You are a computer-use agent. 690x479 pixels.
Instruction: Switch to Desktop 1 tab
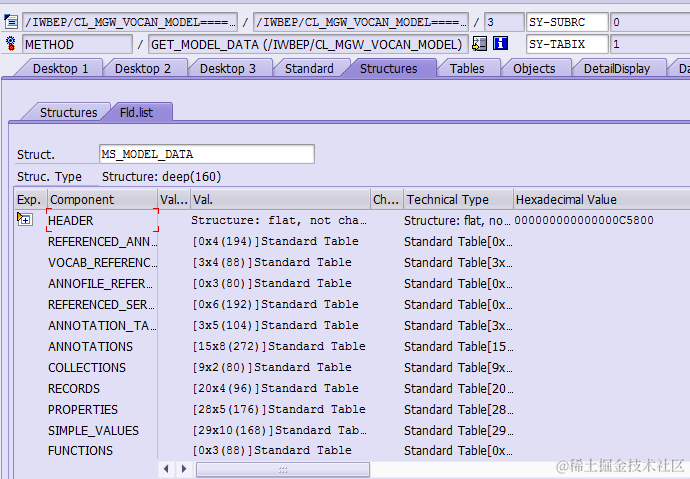click(x=60, y=69)
